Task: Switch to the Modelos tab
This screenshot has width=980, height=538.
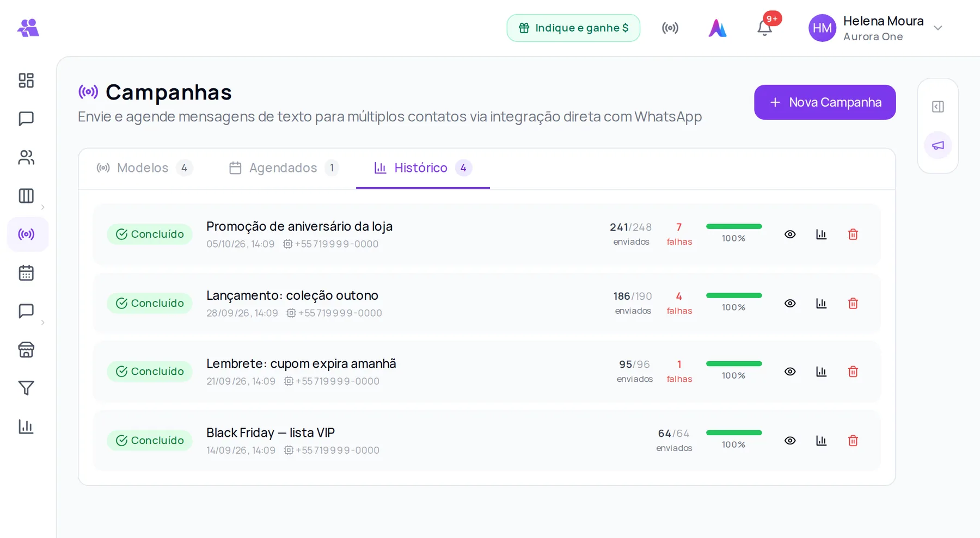Action: pos(144,168)
